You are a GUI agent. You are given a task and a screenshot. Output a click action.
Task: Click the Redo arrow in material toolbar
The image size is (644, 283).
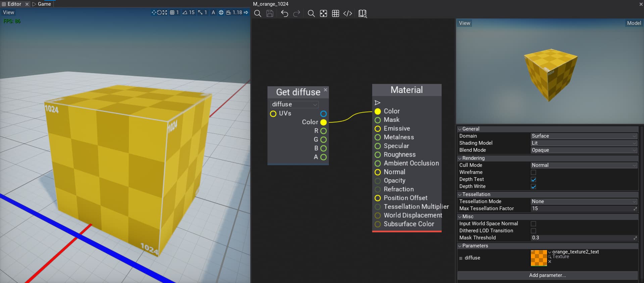tap(297, 13)
